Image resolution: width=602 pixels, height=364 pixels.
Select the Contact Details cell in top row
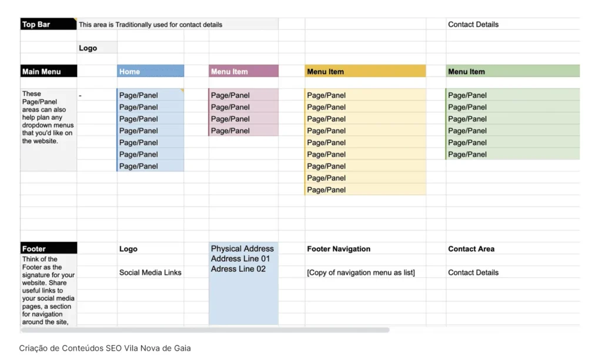[473, 25]
